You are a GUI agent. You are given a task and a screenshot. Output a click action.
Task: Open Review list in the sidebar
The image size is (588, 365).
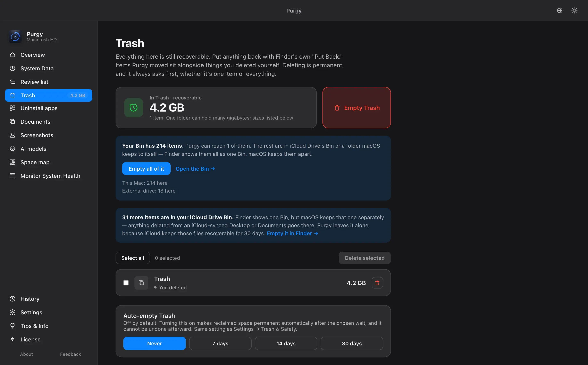pyautogui.click(x=49, y=82)
